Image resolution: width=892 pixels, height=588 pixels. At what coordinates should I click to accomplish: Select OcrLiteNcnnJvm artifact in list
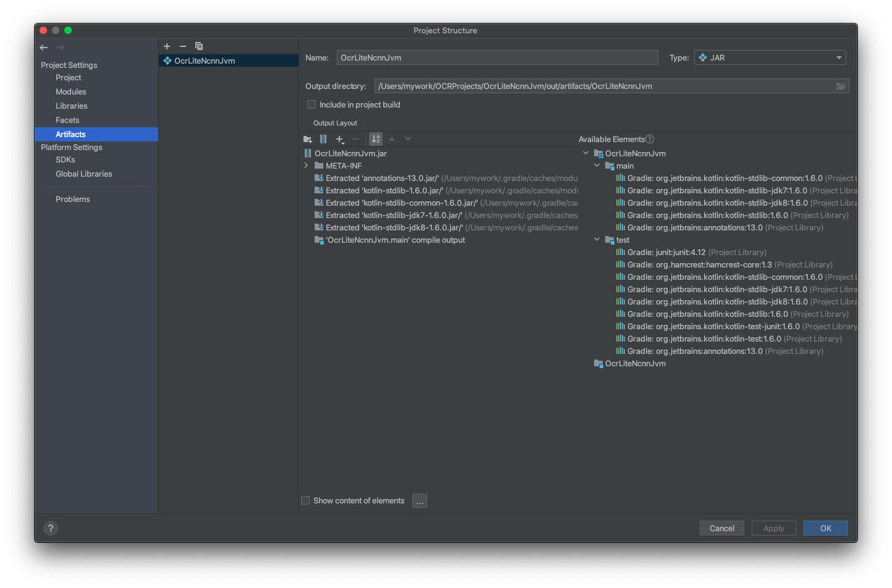[229, 61]
